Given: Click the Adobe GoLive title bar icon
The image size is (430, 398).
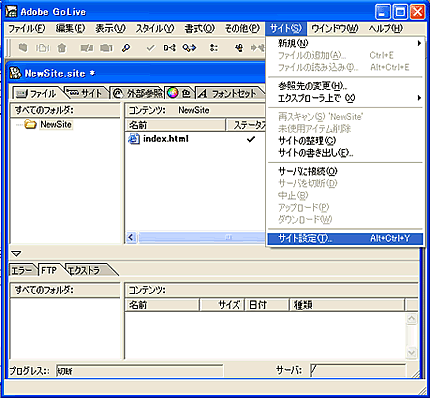Looking at the screenshot, I should (x=11, y=12).
